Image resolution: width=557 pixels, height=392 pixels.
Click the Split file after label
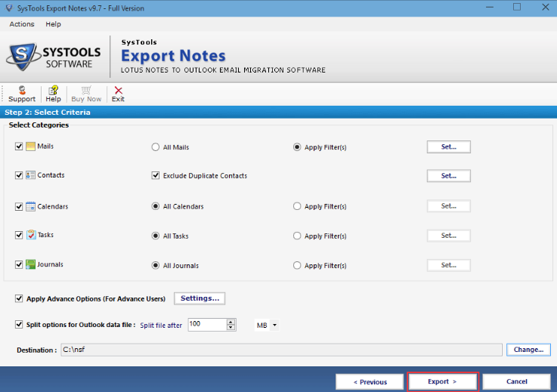tap(161, 326)
